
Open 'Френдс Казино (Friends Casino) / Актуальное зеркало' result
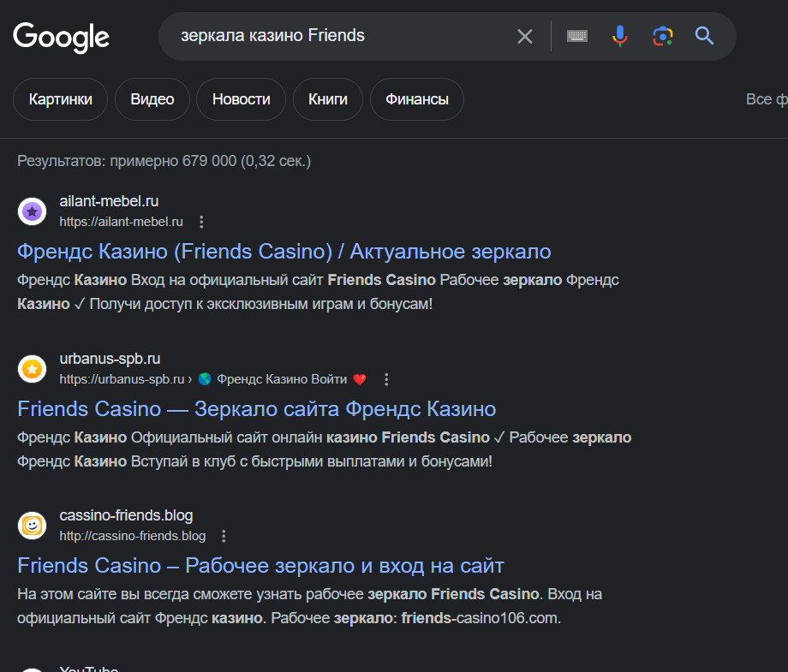pos(284,252)
